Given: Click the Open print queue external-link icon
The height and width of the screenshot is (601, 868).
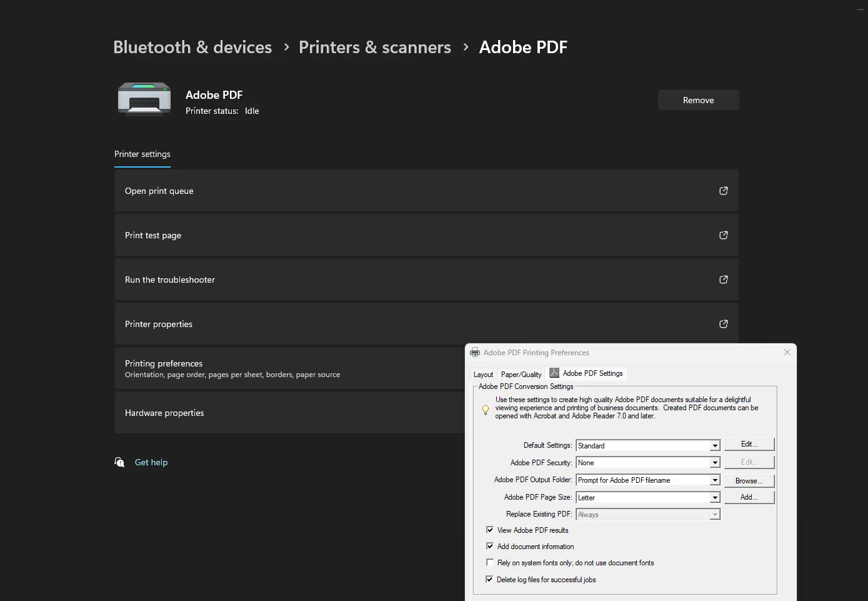Looking at the screenshot, I should 723,191.
